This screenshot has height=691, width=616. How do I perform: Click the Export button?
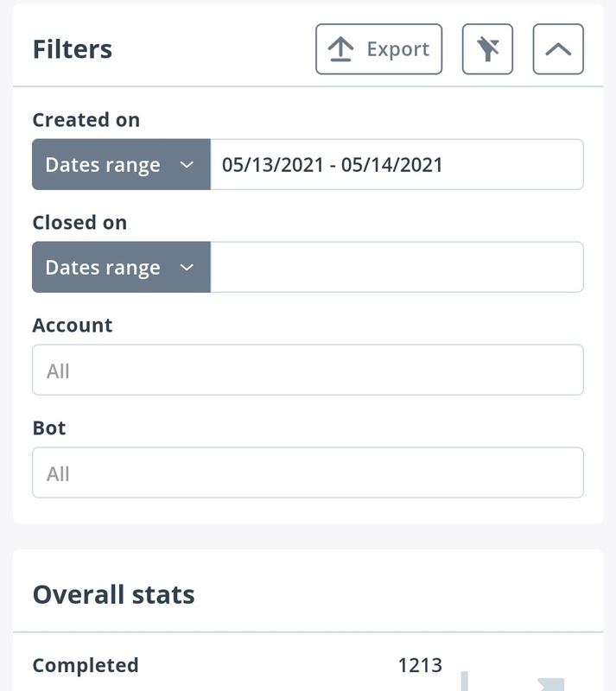(x=378, y=49)
